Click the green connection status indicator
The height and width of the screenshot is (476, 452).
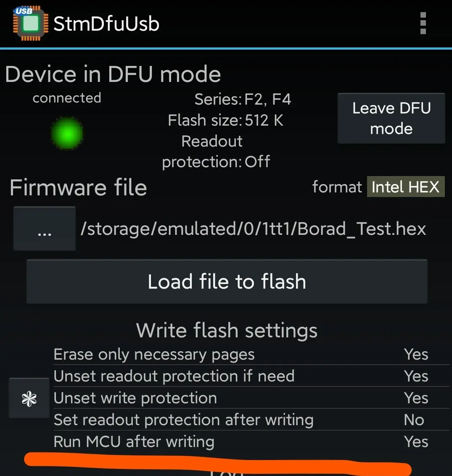(67, 134)
